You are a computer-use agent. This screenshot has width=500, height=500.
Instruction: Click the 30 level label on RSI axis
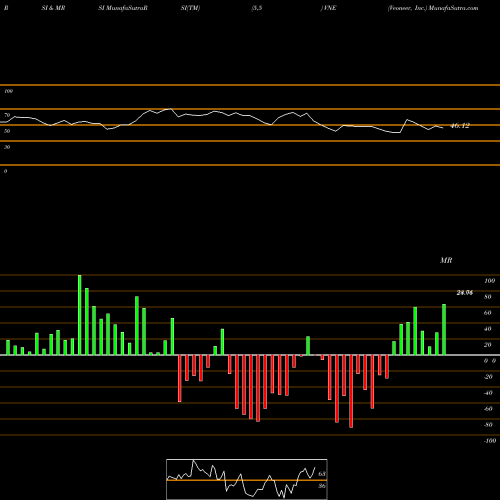click(x=7, y=147)
